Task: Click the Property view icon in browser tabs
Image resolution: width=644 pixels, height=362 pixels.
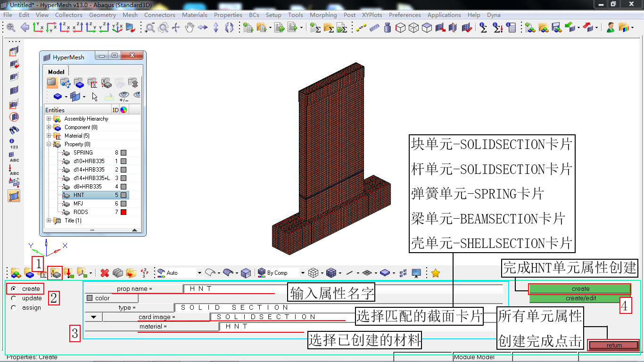Action: [107, 83]
